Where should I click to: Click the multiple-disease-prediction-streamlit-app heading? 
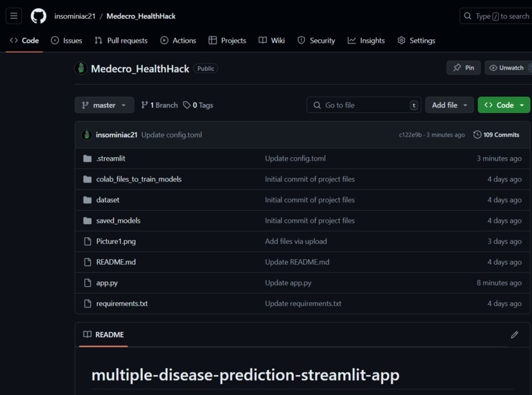(x=246, y=375)
